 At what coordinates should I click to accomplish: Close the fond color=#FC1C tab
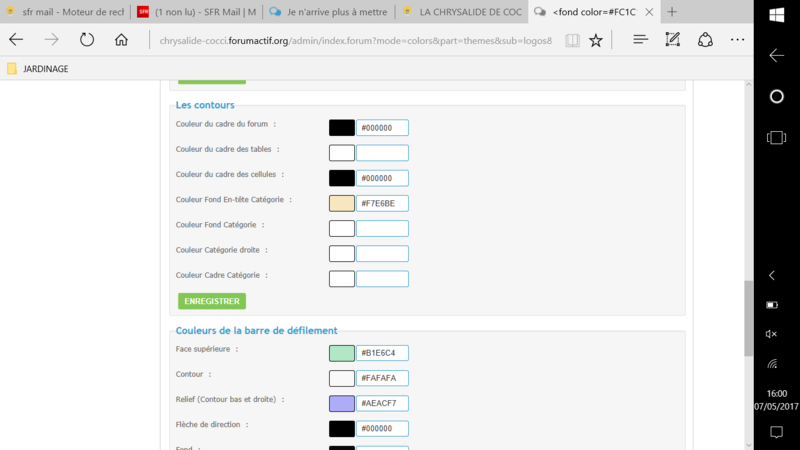649,12
